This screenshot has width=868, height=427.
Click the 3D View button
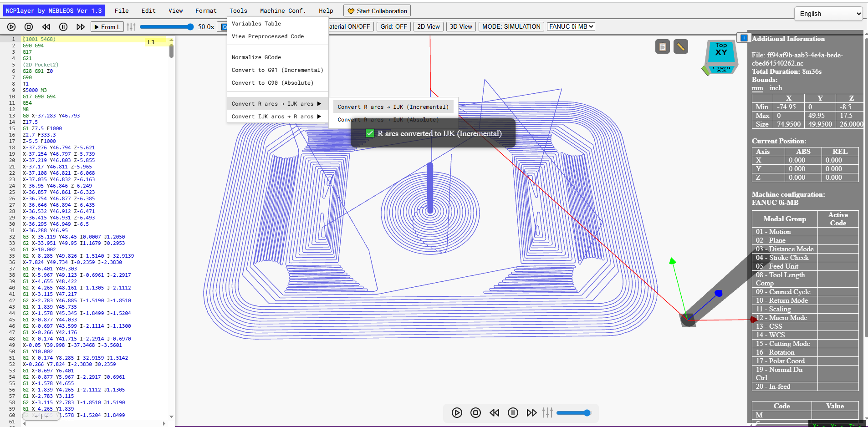[x=461, y=26]
